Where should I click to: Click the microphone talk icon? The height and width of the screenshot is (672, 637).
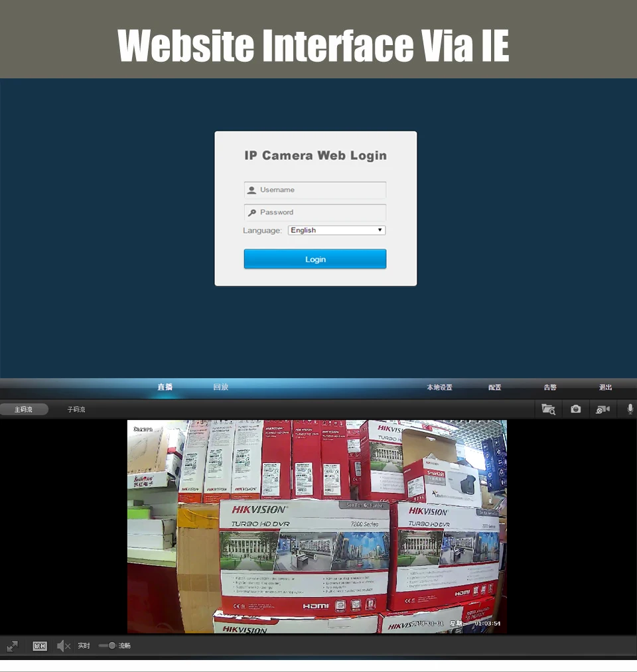(630, 409)
